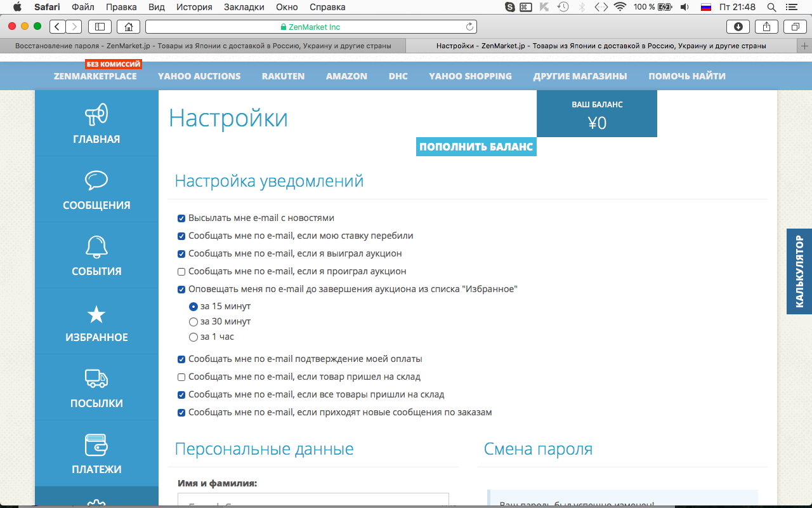The height and width of the screenshot is (508, 812).
Task: Open the Apple menu
Action: (x=17, y=7)
